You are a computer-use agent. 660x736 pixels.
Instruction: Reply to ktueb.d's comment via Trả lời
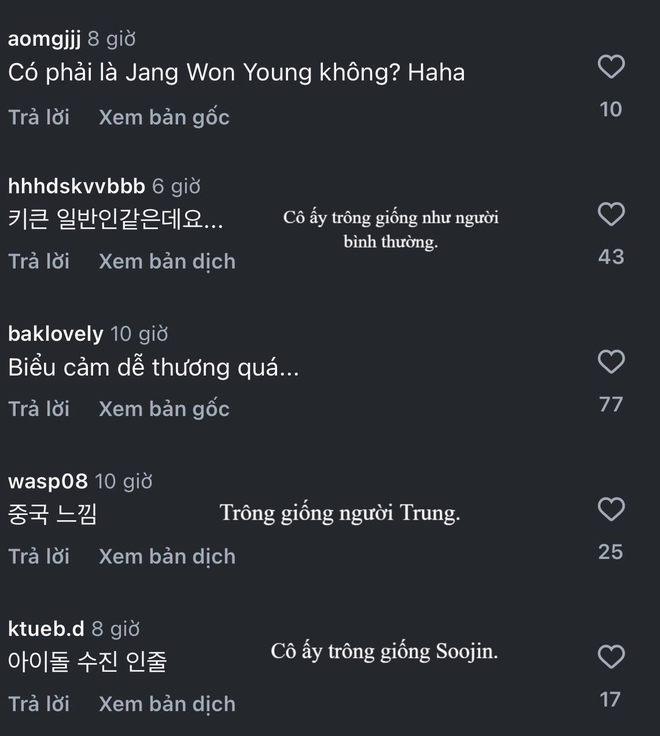(39, 703)
